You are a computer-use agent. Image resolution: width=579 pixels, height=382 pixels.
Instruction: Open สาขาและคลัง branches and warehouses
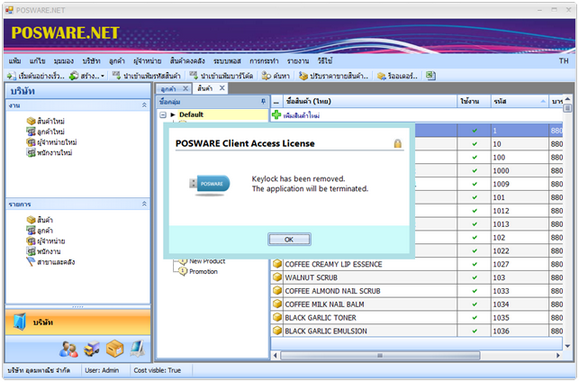click(x=51, y=262)
